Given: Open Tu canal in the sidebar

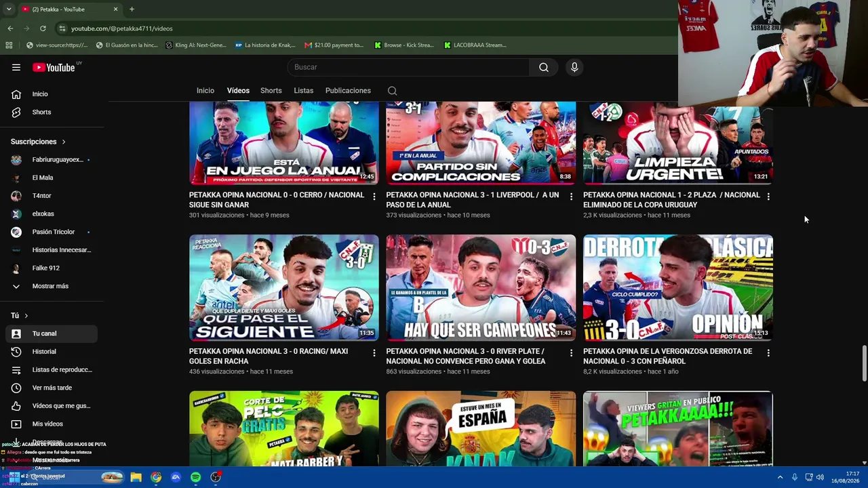Looking at the screenshot, I should pos(51,333).
